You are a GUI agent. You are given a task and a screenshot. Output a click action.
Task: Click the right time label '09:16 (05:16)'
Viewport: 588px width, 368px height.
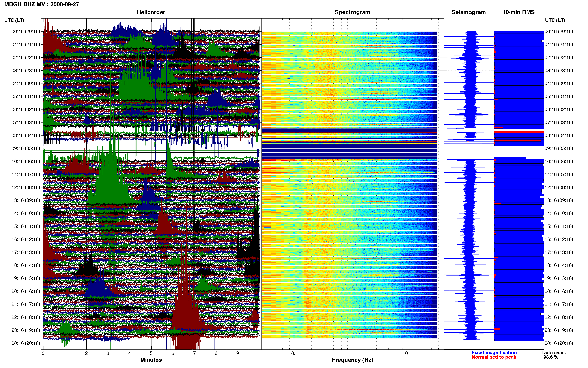pos(559,148)
